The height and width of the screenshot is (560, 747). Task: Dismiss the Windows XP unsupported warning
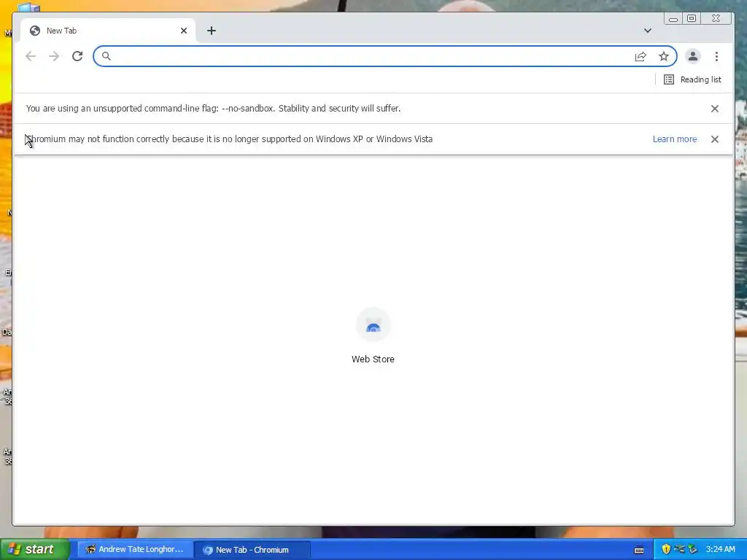tap(715, 139)
